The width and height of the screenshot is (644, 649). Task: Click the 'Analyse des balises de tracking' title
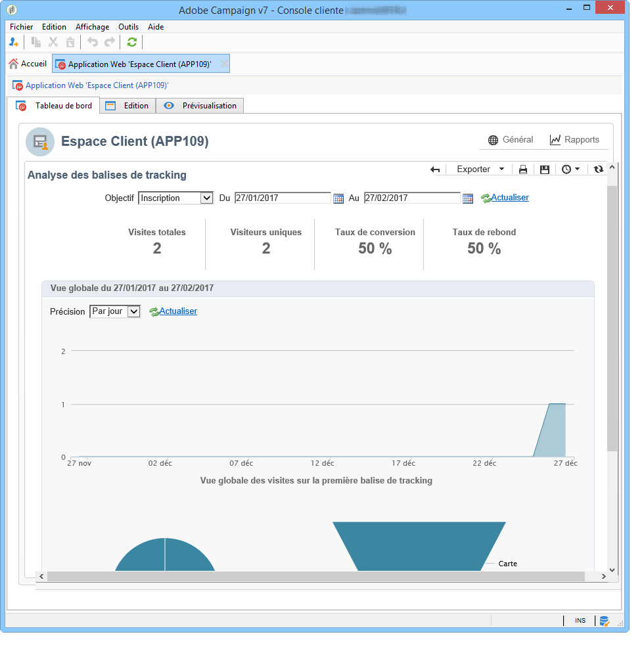point(107,175)
